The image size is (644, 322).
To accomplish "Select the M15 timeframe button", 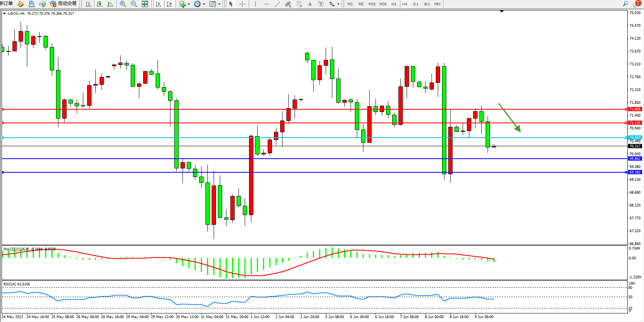I will point(372,4).
